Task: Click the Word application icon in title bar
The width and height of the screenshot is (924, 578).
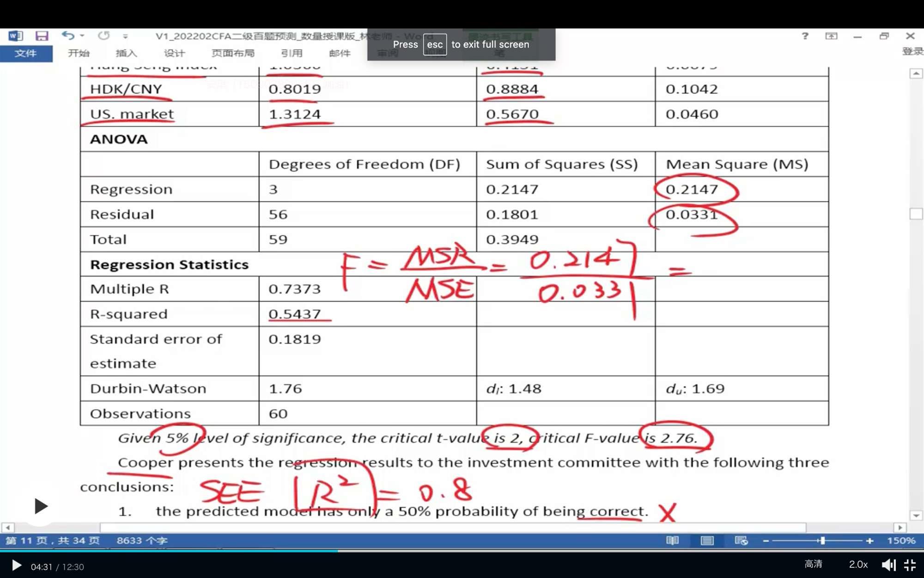Action: (x=15, y=36)
